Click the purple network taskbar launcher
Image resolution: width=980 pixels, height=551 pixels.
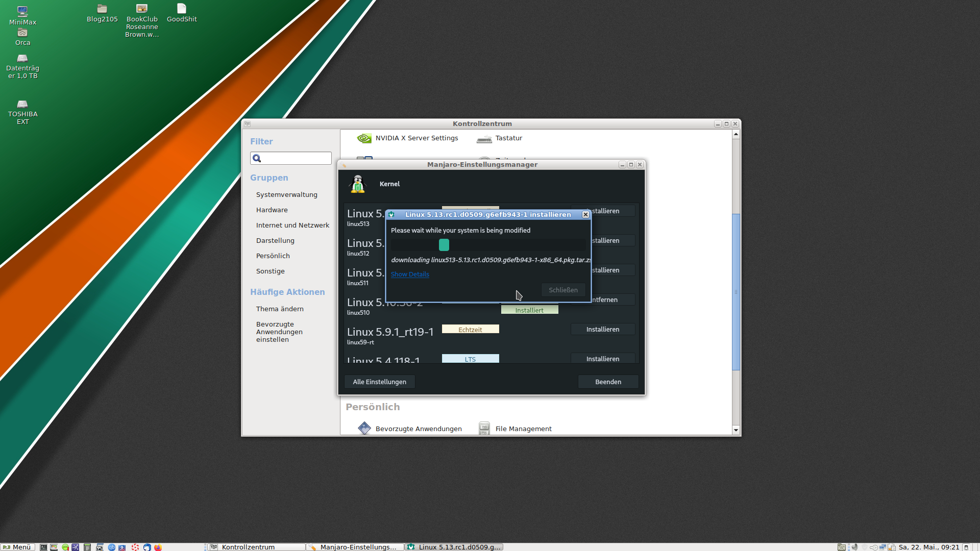76,547
